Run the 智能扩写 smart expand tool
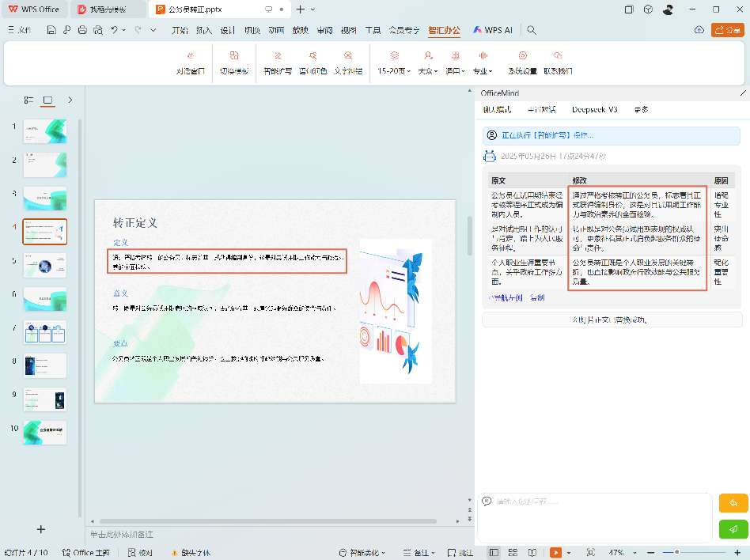 [x=278, y=63]
